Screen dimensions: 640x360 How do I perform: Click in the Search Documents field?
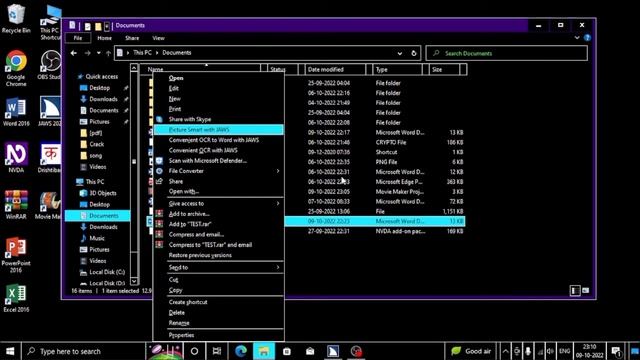[507, 53]
